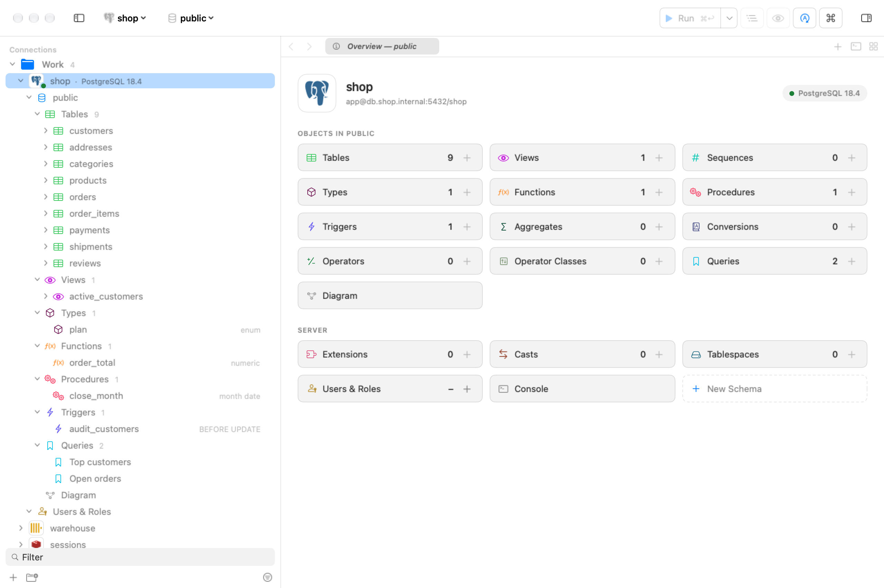The width and height of the screenshot is (884, 588).
Task: Expand the warehouse connection chevron
Action: click(x=21, y=528)
